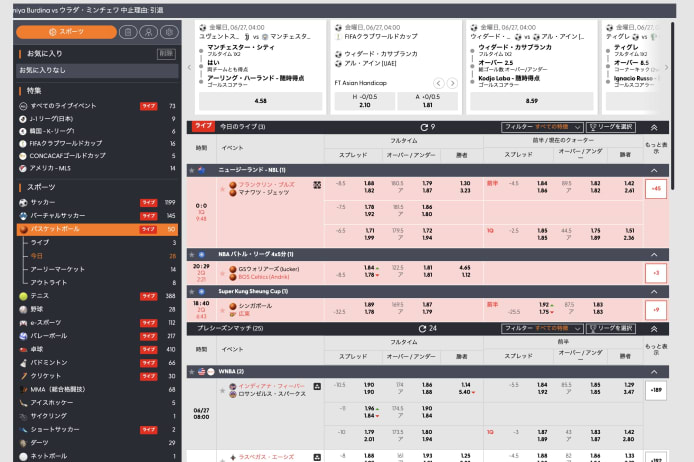
Task: Select 卓球 table tennis icon in sports list
Action: coord(23,349)
